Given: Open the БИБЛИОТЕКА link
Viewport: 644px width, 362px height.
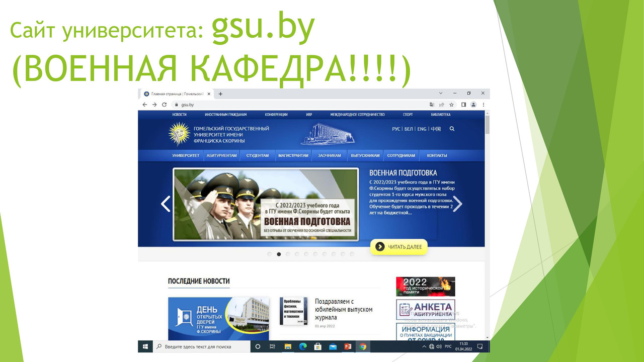Looking at the screenshot, I should 441,115.
